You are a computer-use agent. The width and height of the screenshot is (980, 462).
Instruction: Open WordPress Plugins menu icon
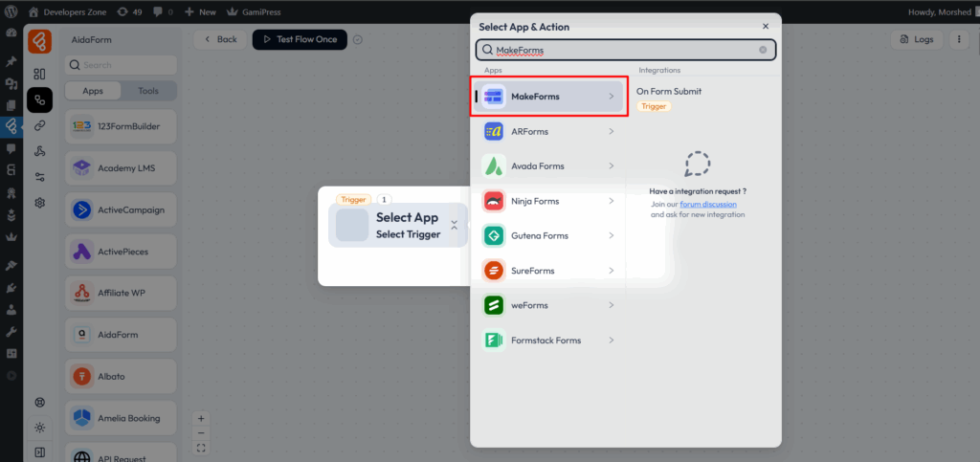(11, 288)
